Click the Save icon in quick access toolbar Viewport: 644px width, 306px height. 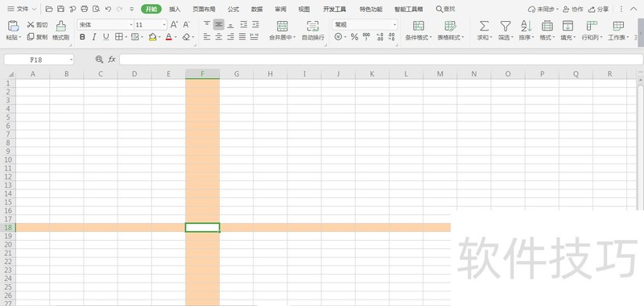[x=60, y=9]
